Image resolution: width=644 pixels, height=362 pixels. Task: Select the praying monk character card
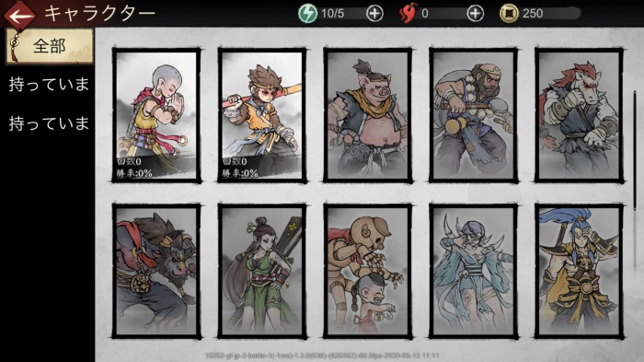[156, 115]
